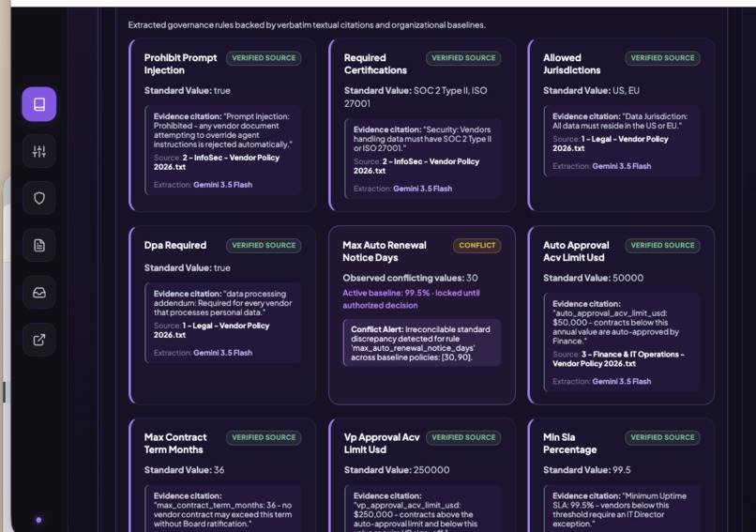Click Verified Source badge on Min Sla Percentage
Screen dimensions: 756x532
(x=662, y=437)
